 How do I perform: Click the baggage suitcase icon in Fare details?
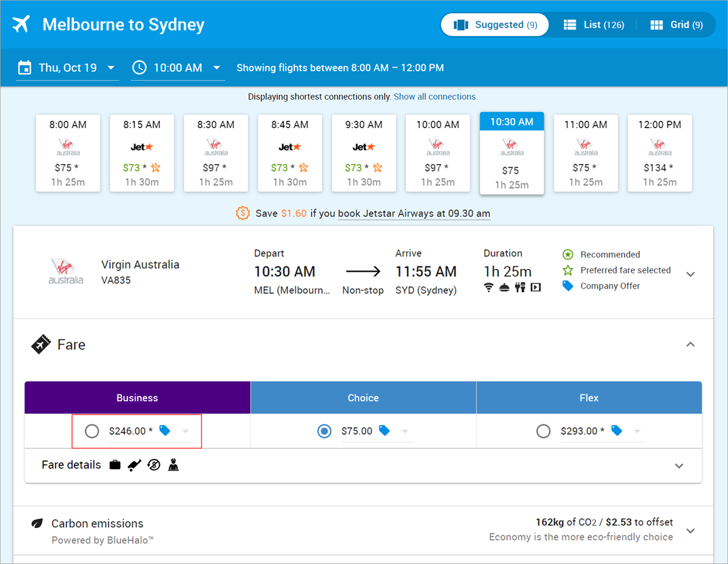pos(115,464)
